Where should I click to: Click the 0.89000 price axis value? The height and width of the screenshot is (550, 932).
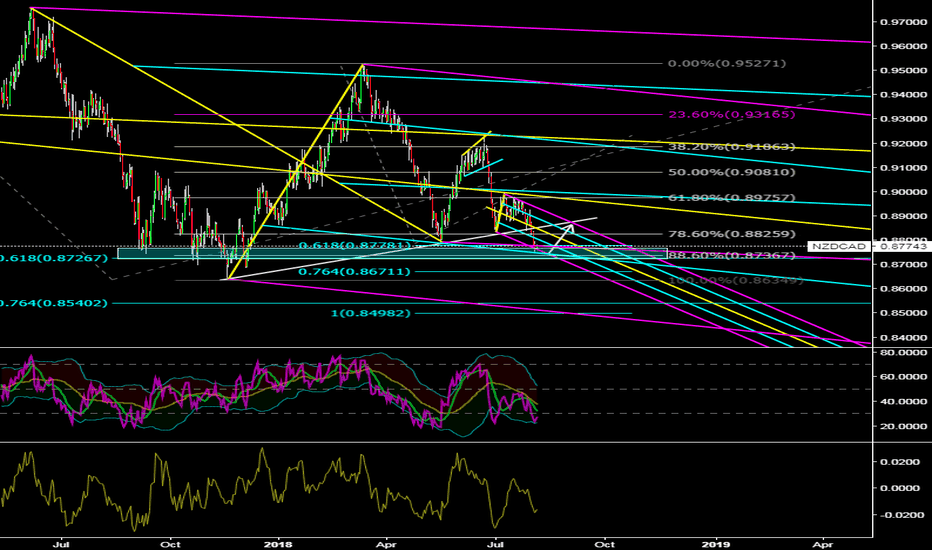903,216
